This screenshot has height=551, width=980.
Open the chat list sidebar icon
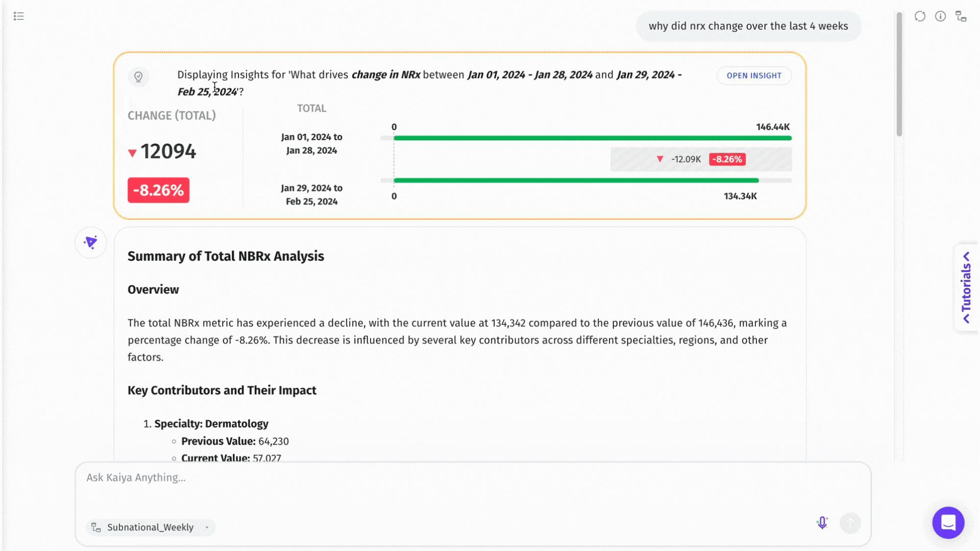pos(19,16)
